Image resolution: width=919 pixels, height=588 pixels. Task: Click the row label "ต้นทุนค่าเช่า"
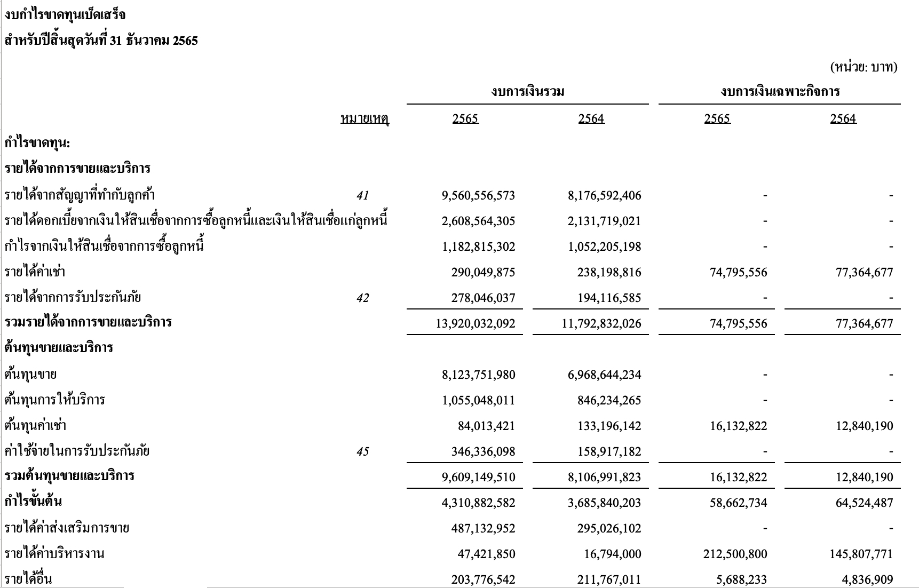[x=35, y=426]
